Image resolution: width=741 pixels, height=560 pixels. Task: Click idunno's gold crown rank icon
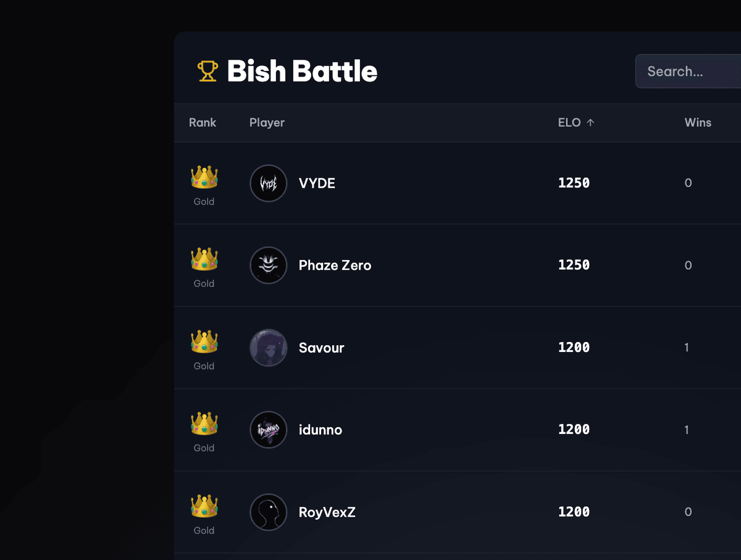(204, 424)
